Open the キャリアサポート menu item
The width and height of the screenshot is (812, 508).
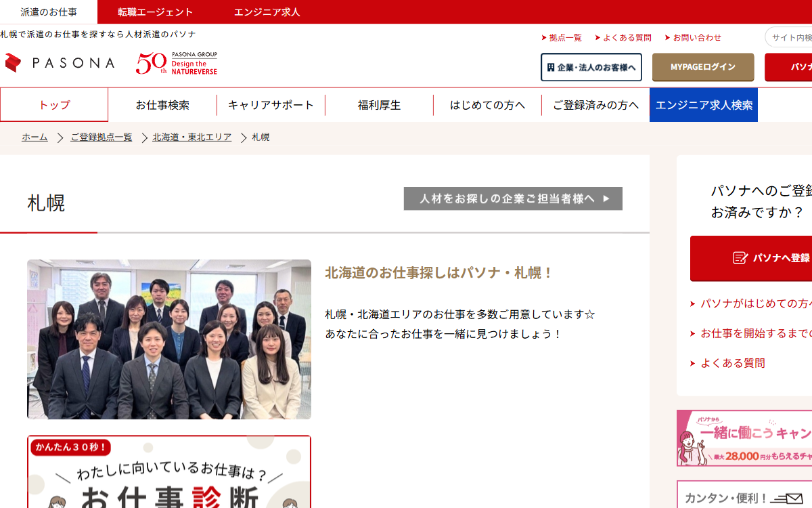pos(271,105)
